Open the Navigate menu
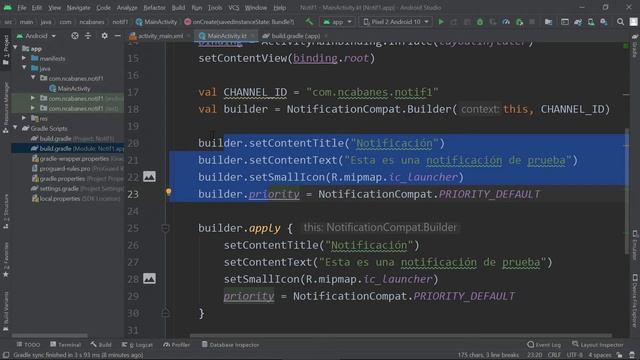This screenshot has height=360, width=640. point(78,8)
